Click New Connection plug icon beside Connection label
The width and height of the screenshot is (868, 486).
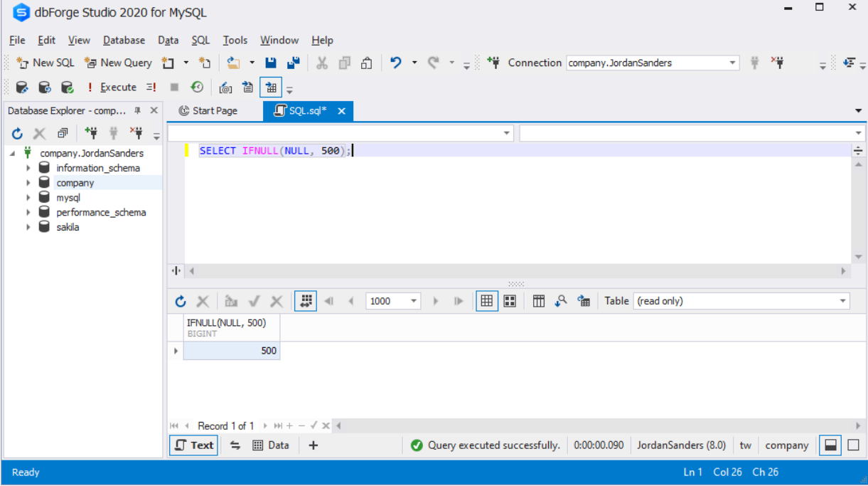coord(493,63)
